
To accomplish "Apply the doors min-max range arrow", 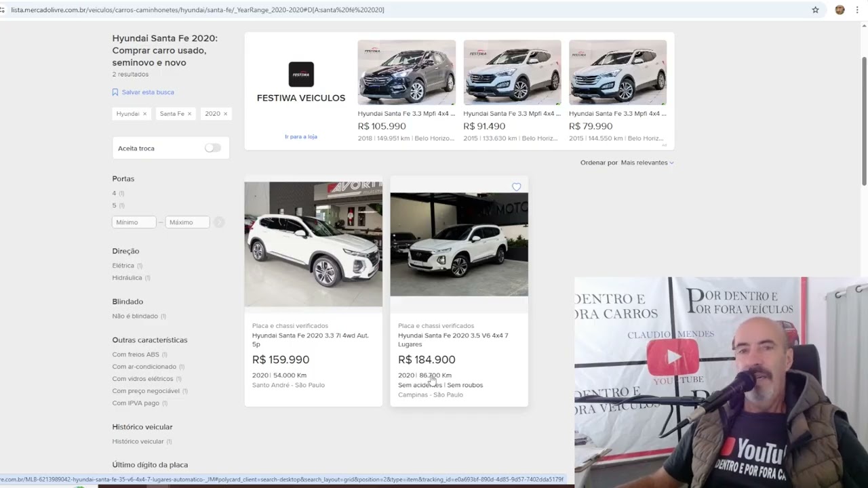I will tap(219, 222).
